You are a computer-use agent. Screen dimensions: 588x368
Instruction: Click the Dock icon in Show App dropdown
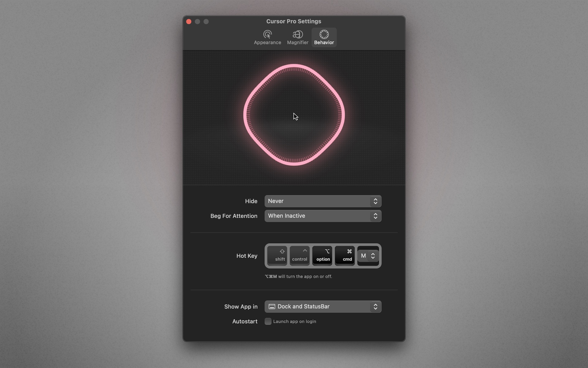click(x=272, y=307)
